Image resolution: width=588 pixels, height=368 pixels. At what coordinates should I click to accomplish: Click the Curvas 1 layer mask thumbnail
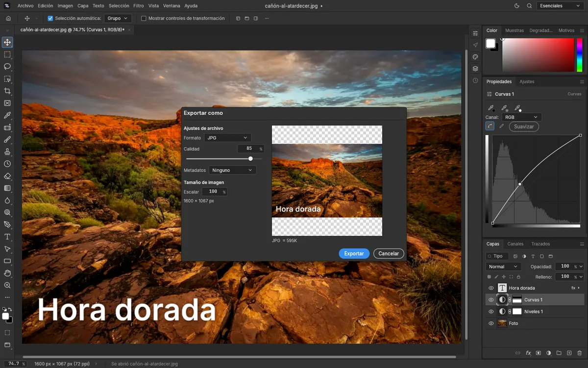pyautogui.click(x=517, y=300)
